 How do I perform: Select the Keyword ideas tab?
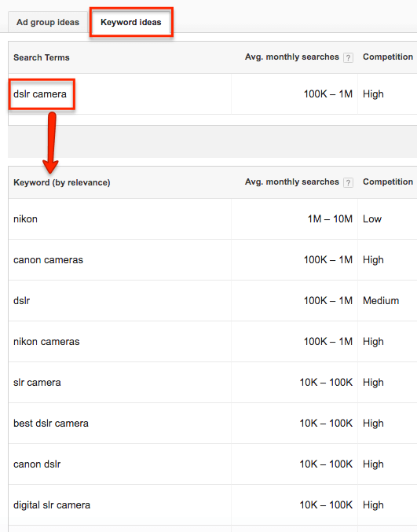(131, 22)
